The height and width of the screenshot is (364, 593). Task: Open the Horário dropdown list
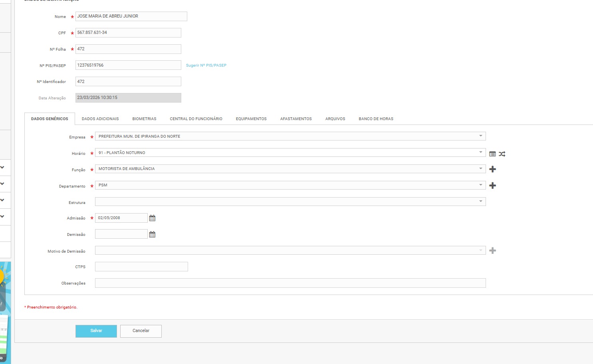pos(480,152)
